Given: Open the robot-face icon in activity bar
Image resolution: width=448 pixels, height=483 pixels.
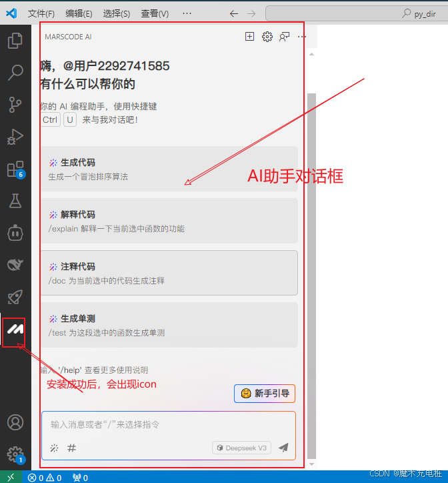Looking at the screenshot, I should coord(15,233).
